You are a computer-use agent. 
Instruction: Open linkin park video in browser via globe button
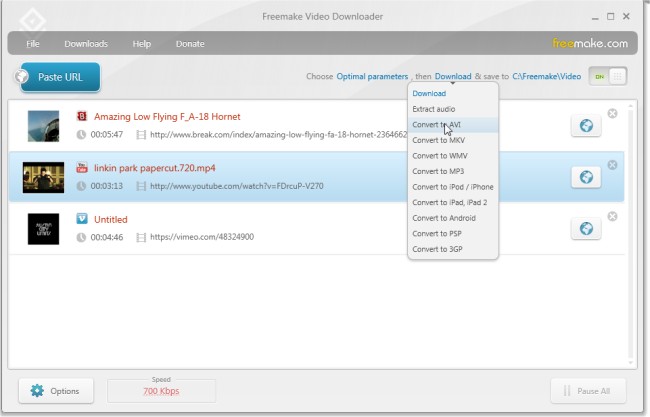tap(586, 177)
